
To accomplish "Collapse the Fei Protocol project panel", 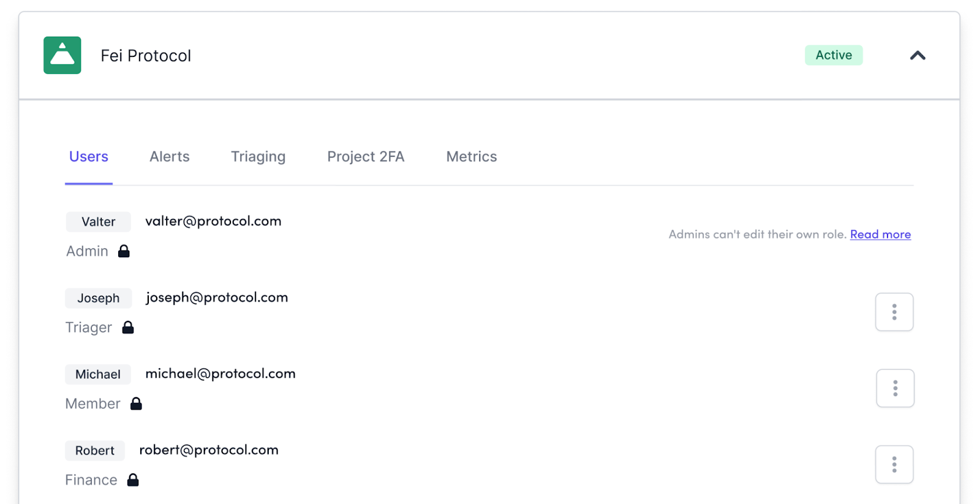I will pyautogui.click(x=917, y=56).
